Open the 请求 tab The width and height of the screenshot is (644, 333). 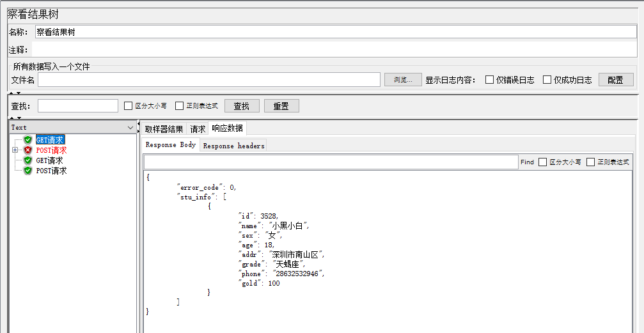tap(198, 128)
